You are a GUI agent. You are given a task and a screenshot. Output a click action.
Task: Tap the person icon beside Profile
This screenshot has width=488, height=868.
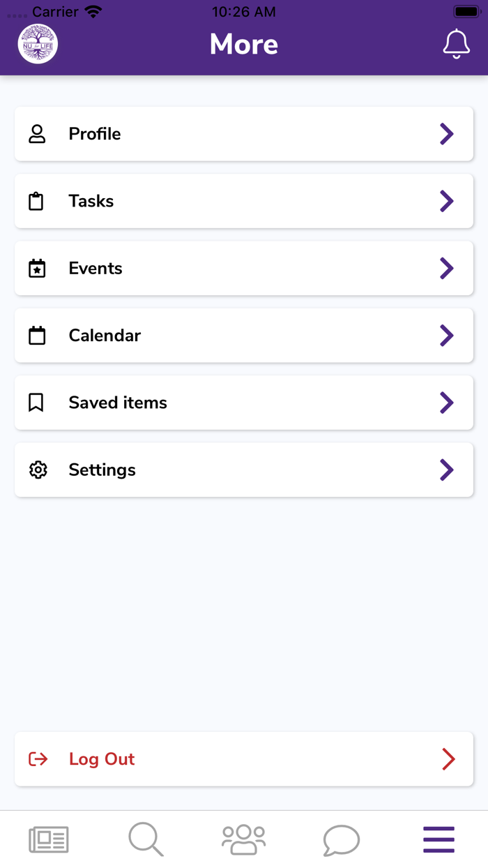tap(37, 134)
